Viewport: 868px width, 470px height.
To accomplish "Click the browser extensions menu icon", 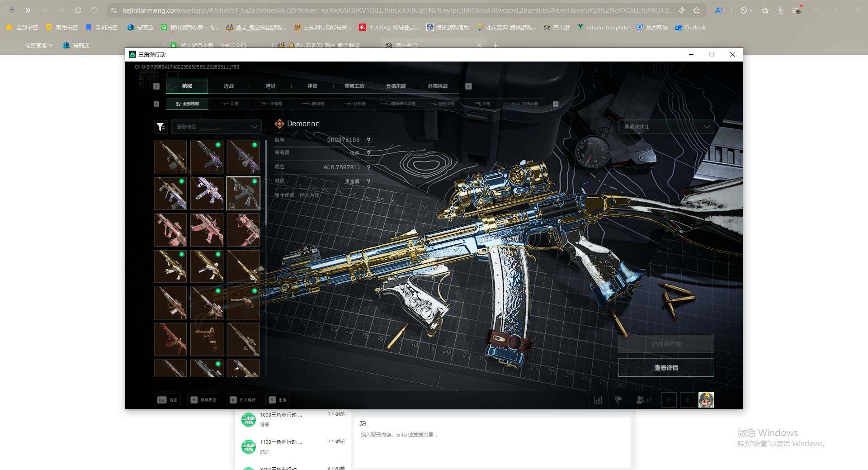I will 797,10.
